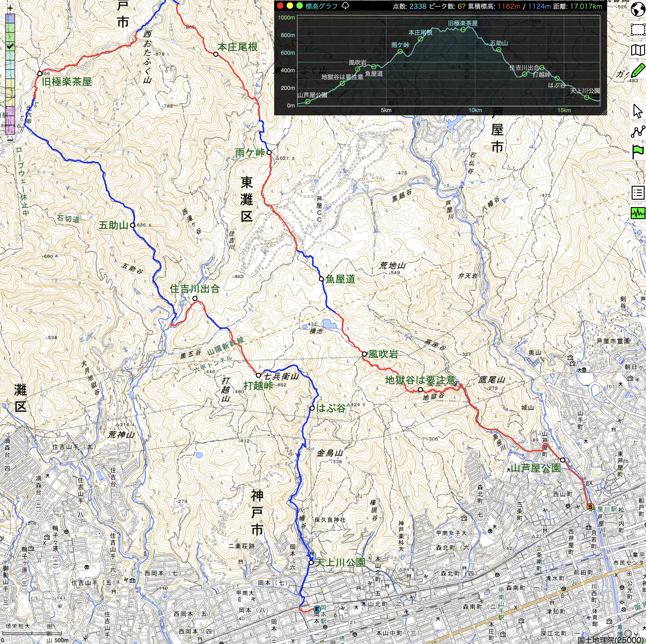Screen dimensions: 646x644
Task: Click 五助山 point on elevation graph
Action: (x=499, y=50)
